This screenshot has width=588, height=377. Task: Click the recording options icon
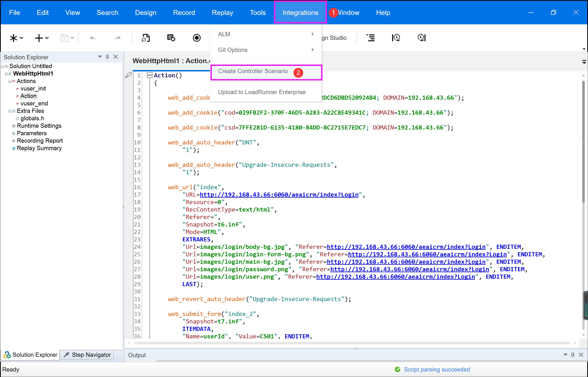(x=171, y=38)
